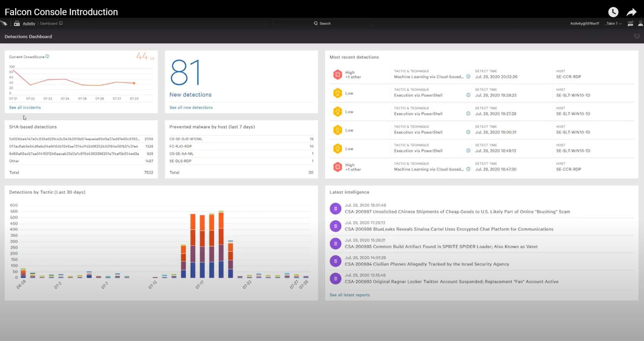Click the Low severity icon for the 18:49:13 detection

click(337, 148)
